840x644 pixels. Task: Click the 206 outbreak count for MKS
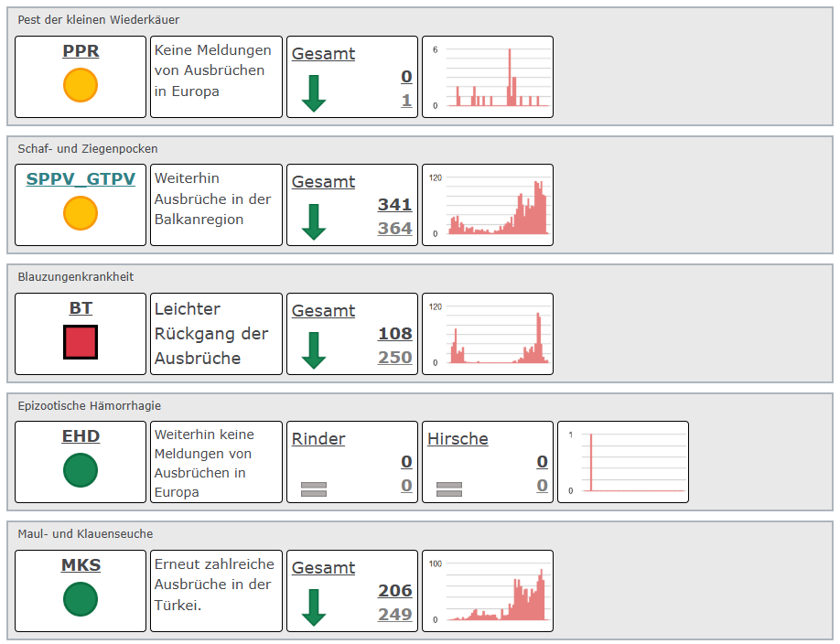tap(394, 591)
